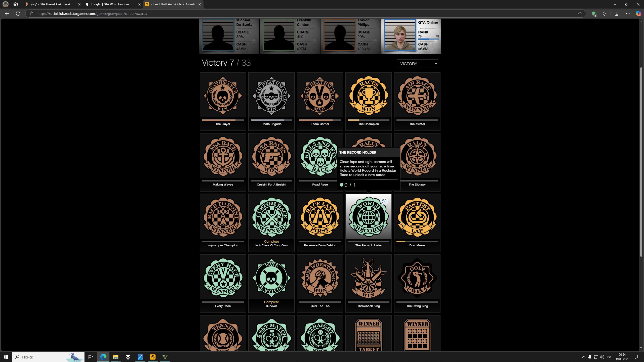Open browser settings and more menu
Viewport: 644px width, 362px height.
[628, 14]
